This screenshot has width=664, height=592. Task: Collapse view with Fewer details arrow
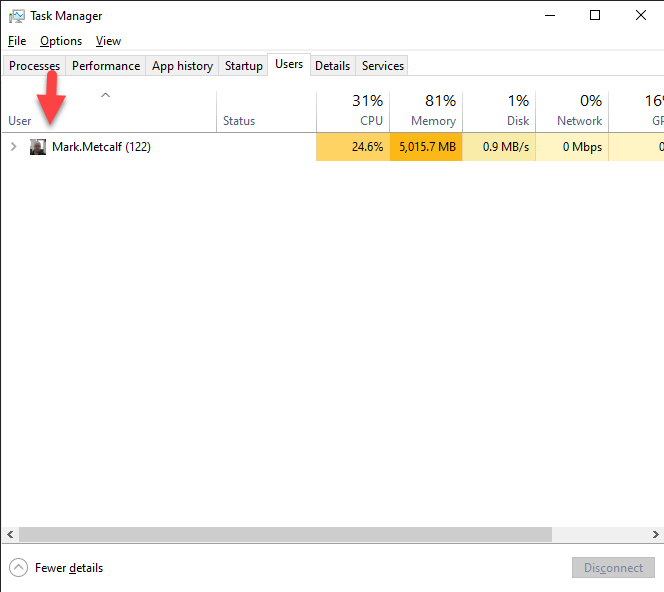18,567
